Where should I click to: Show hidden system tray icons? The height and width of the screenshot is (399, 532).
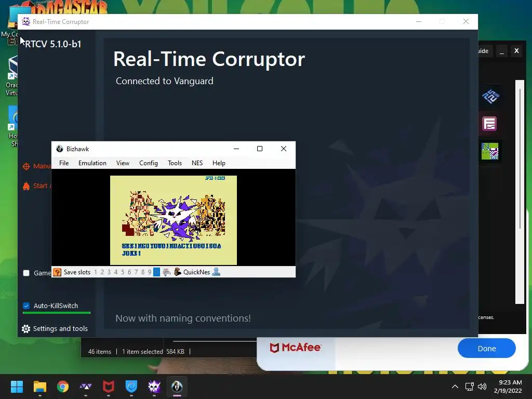(x=455, y=387)
